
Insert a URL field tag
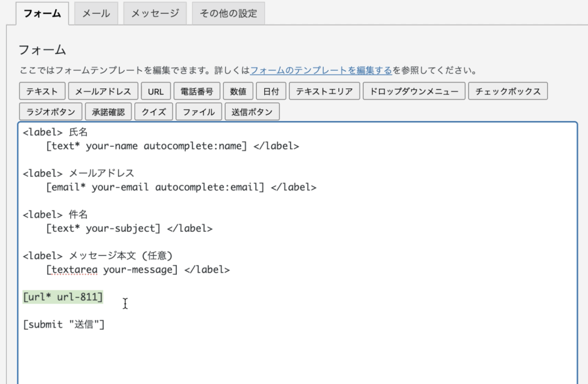[x=156, y=91]
